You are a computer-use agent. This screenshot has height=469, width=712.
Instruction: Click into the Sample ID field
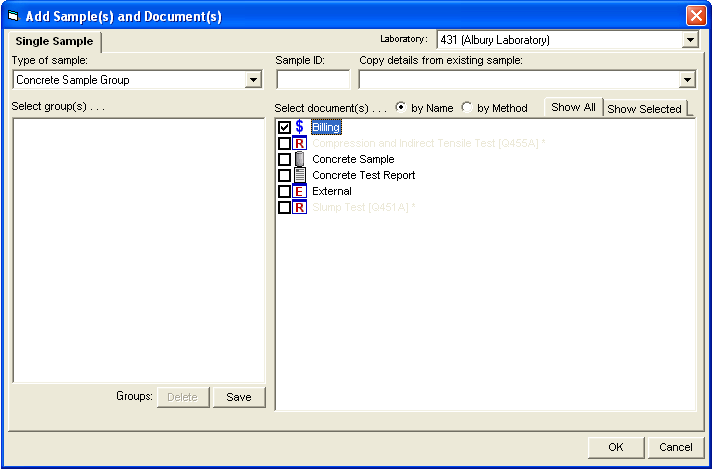coord(313,80)
